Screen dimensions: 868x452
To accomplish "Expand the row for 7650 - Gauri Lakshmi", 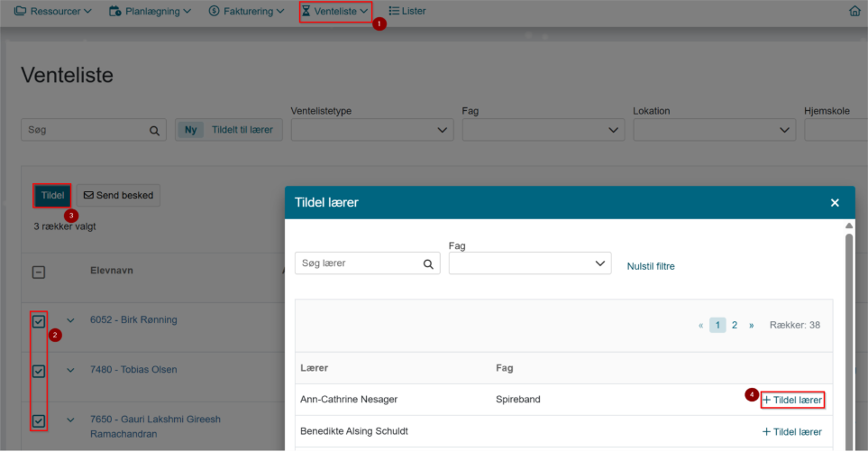I will click(70, 420).
